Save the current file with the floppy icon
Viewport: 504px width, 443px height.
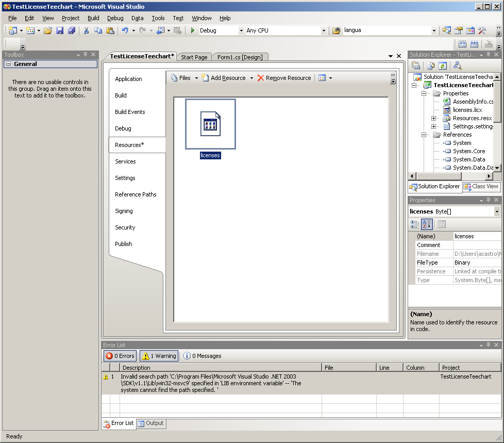[60, 30]
